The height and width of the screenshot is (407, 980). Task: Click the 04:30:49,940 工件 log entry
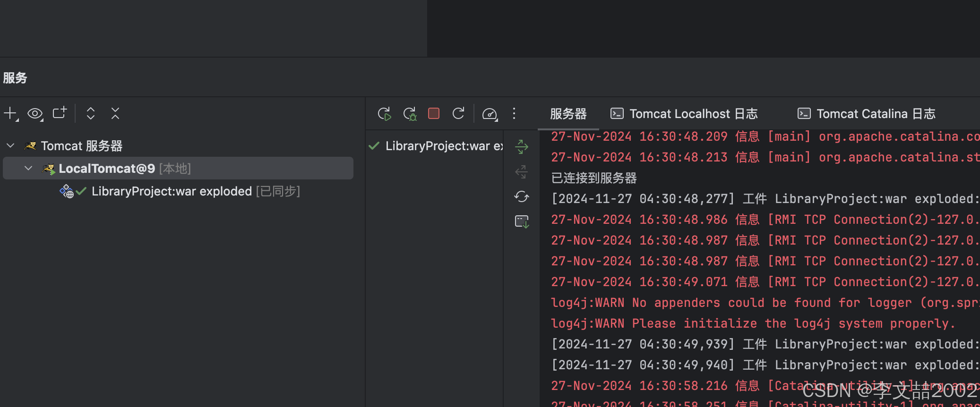tap(765, 365)
